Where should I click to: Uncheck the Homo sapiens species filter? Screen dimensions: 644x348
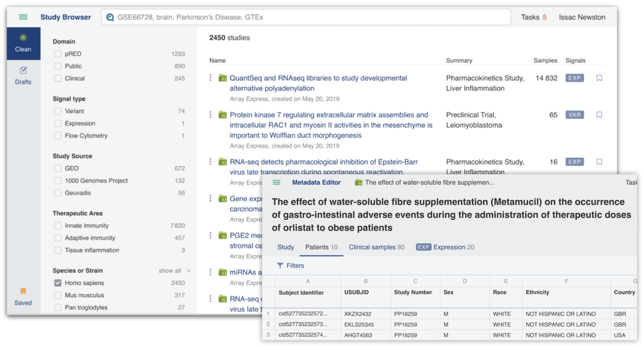(x=57, y=283)
